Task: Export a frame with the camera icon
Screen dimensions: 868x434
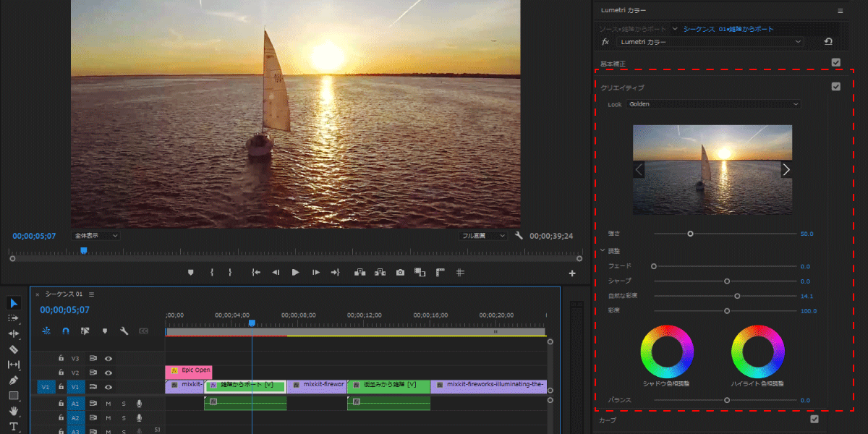Action: pyautogui.click(x=400, y=273)
